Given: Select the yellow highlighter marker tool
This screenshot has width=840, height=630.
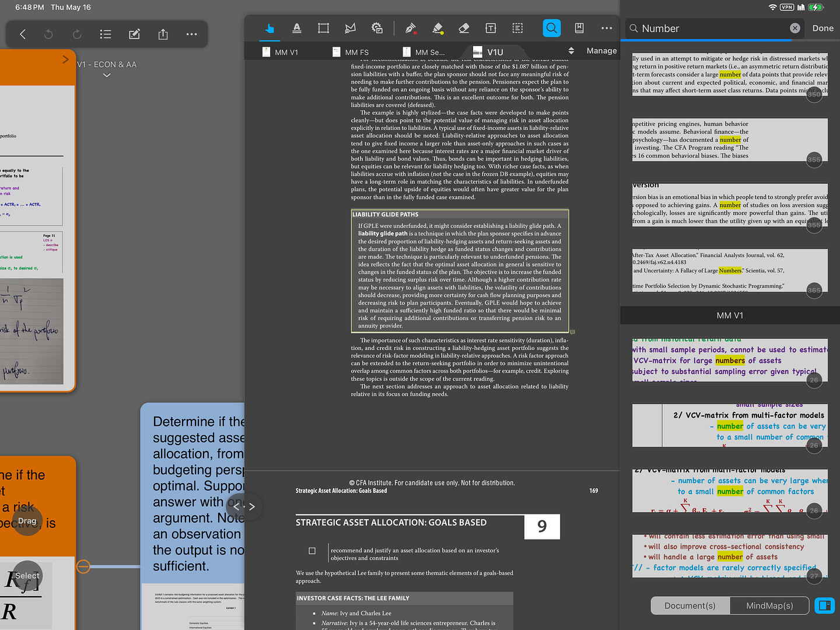Looking at the screenshot, I should pos(437,28).
